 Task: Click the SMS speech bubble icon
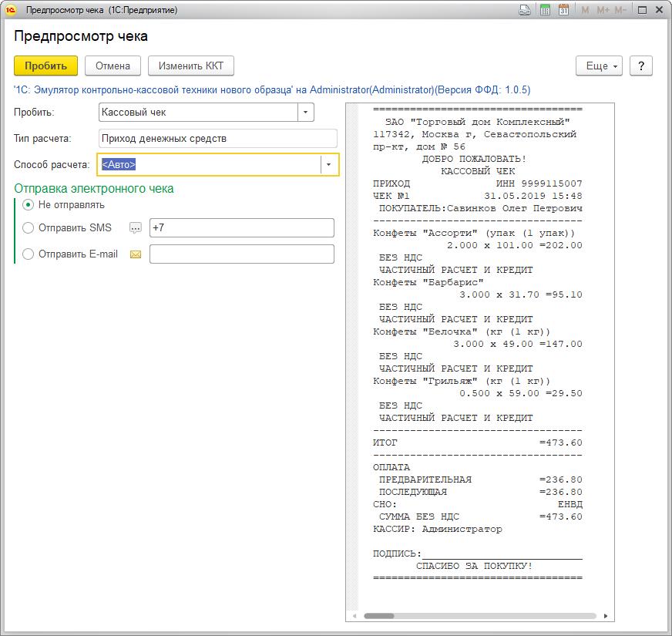[x=136, y=228]
